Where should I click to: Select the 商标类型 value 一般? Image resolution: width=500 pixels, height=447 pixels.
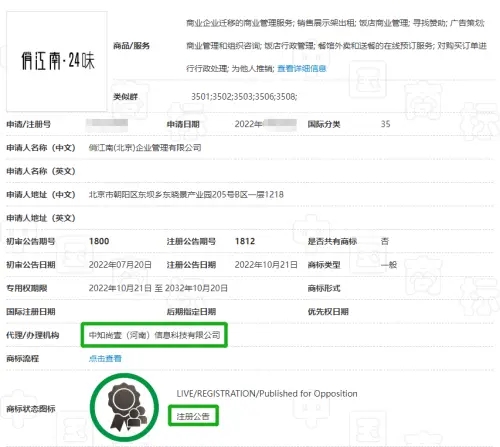[389, 265]
